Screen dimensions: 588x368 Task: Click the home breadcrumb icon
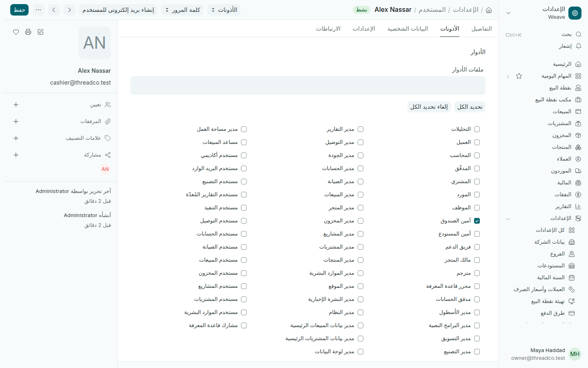pyautogui.click(x=489, y=10)
